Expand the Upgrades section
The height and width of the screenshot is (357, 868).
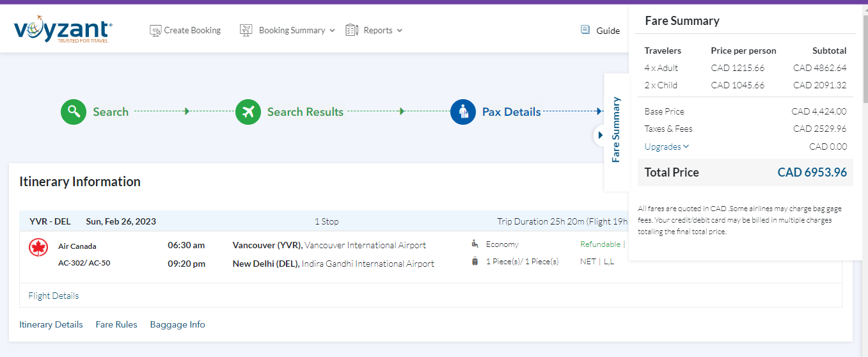point(667,147)
